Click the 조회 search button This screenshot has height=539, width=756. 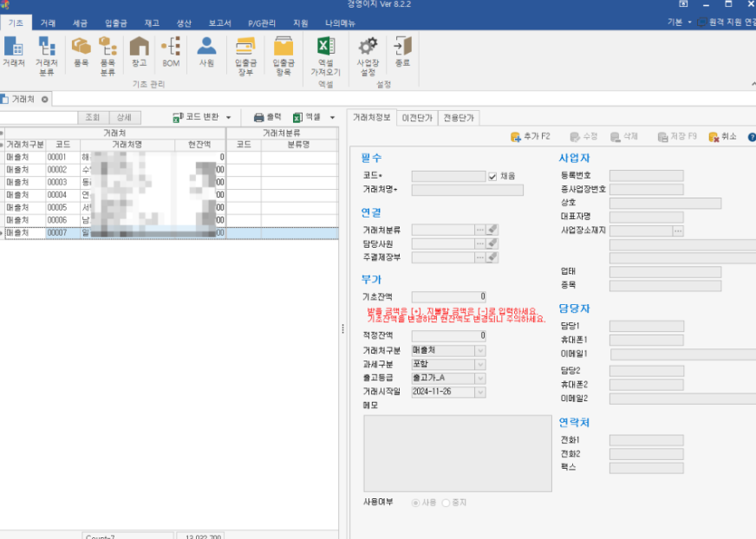(92, 117)
